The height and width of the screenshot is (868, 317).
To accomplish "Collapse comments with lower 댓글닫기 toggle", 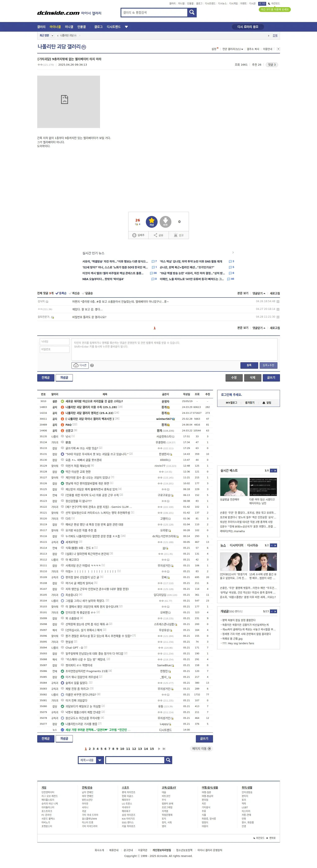I will coord(259,328).
